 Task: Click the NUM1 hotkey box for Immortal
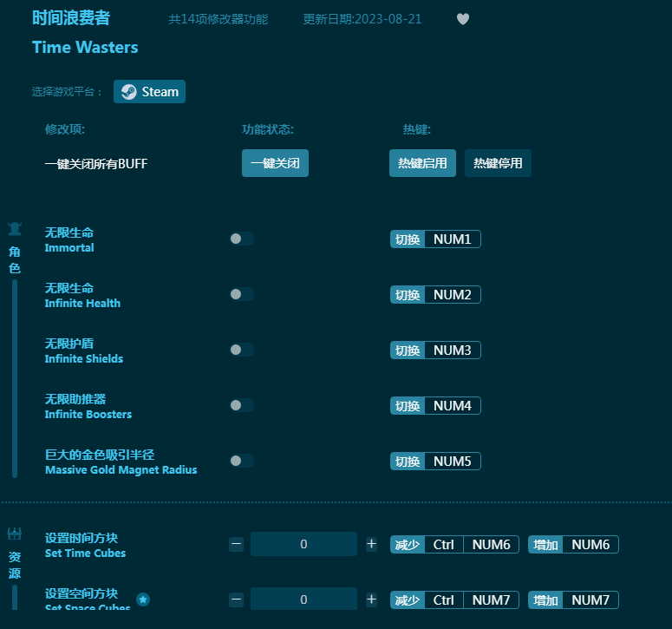(x=452, y=239)
